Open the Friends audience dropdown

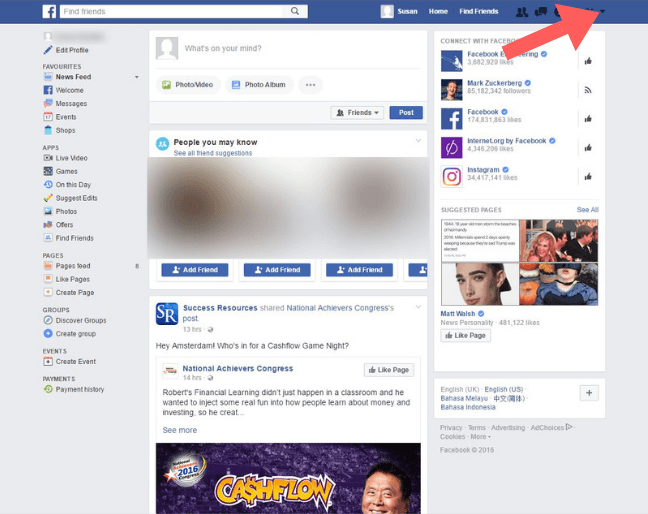(357, 113)
